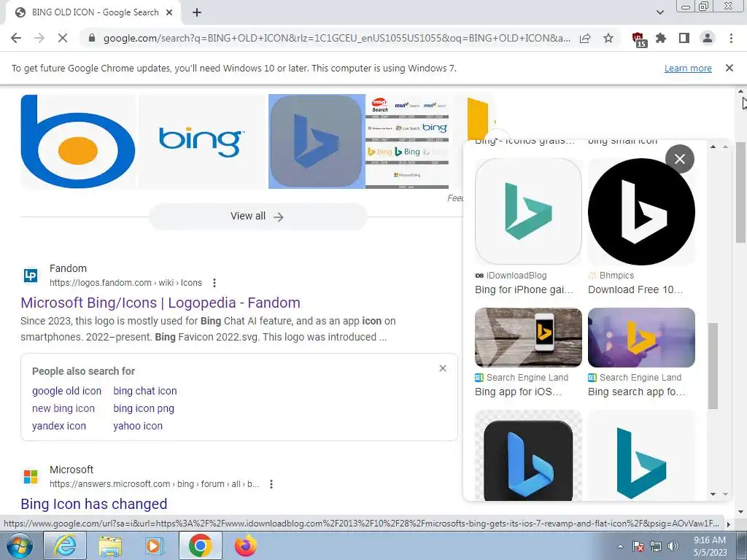This screenshot has height=560, width=747.
Task: View site information via the lock icon
Action: tap(92, 38)
